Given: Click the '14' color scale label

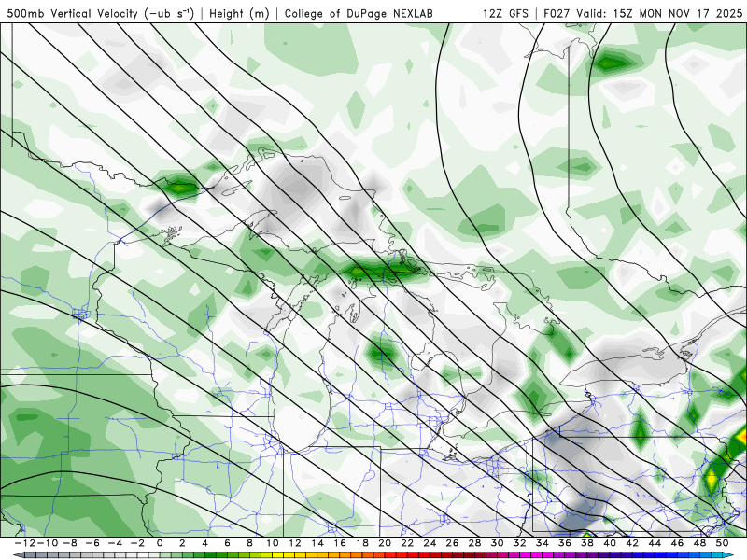Looking at the screenshot, I should pos(317,543).
